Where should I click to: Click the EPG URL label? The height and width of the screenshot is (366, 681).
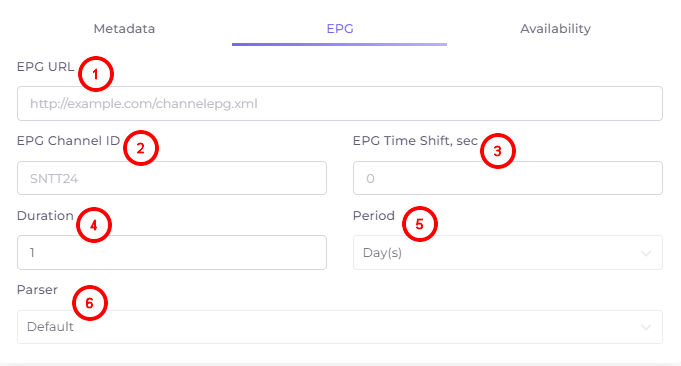click(46, 67)
